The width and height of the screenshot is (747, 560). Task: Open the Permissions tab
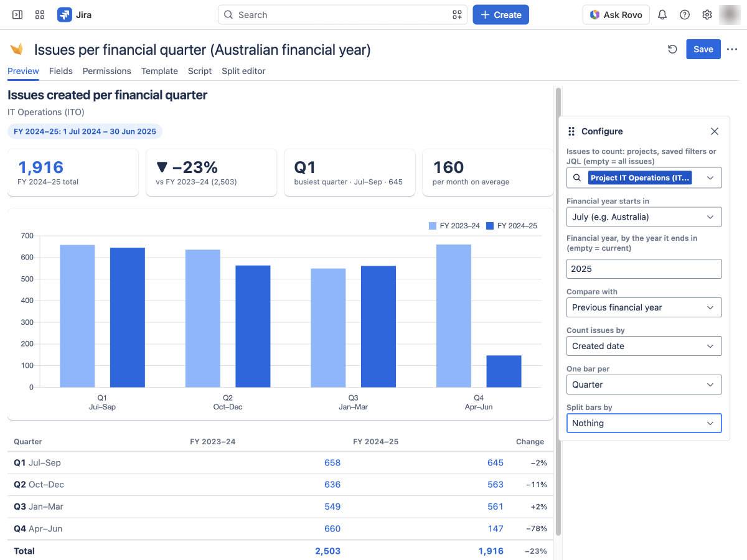(107, 71)
